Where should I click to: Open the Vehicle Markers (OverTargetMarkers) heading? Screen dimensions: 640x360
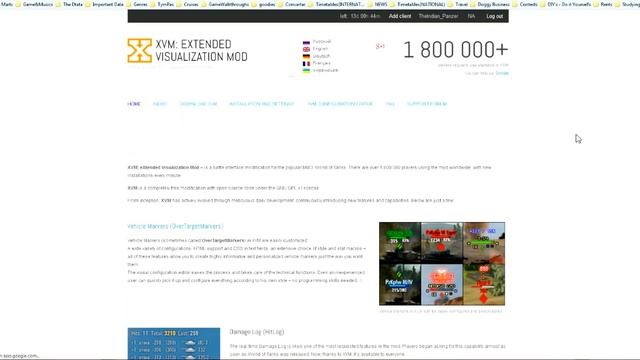[176, 226]
